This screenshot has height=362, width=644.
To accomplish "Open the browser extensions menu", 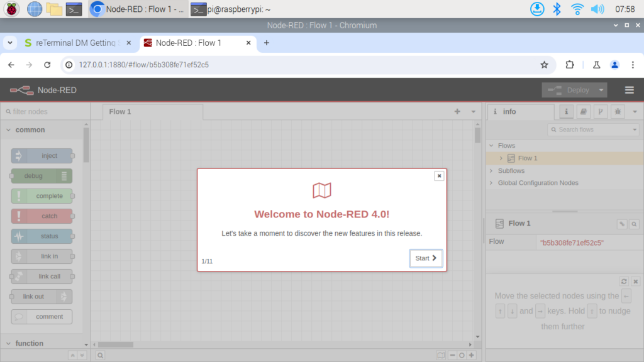I will pos(570,65).
